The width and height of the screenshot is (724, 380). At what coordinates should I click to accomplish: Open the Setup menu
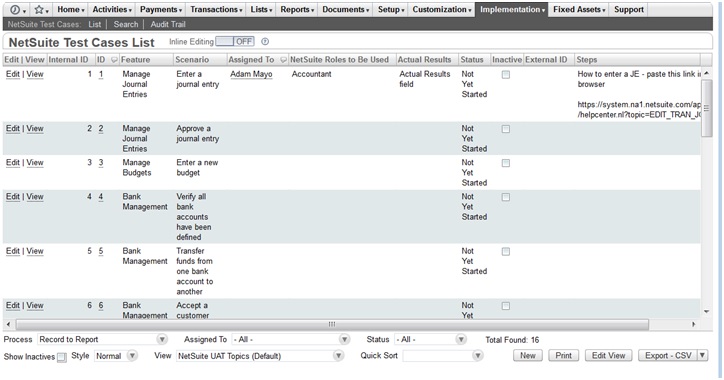pos(391,10)
